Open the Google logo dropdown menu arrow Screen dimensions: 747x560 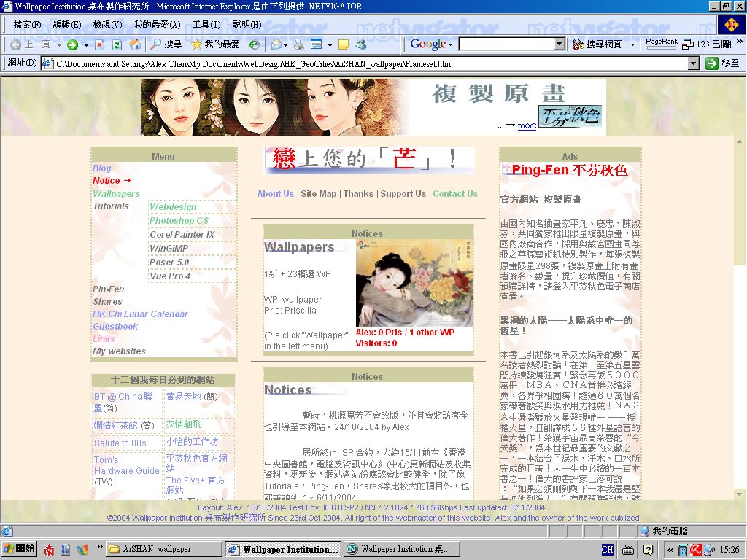point(450,44)
